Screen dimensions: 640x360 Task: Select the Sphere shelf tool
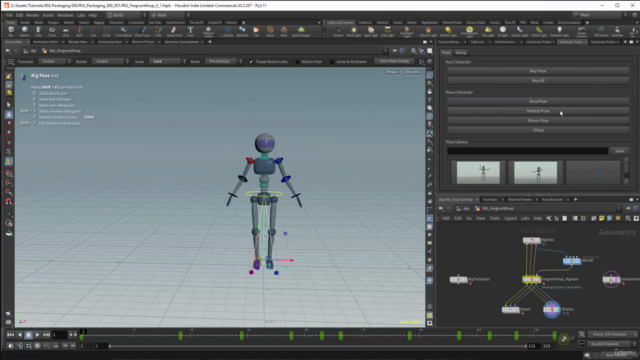click(24, 31)
